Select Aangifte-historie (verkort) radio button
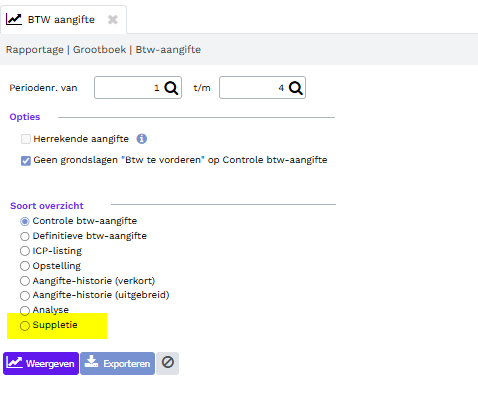This screenshot has height=402, width=478. click(x=25, y=281)
